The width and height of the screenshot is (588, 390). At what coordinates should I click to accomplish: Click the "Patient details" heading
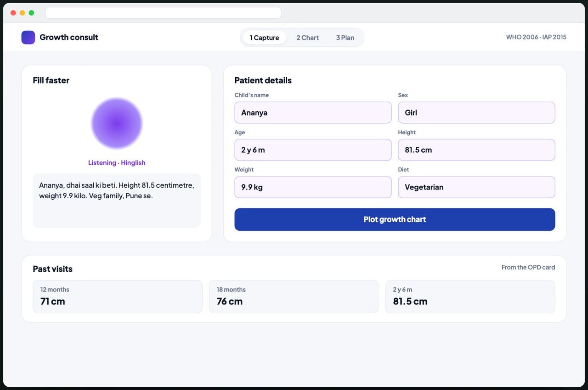(x=263, y=80)
